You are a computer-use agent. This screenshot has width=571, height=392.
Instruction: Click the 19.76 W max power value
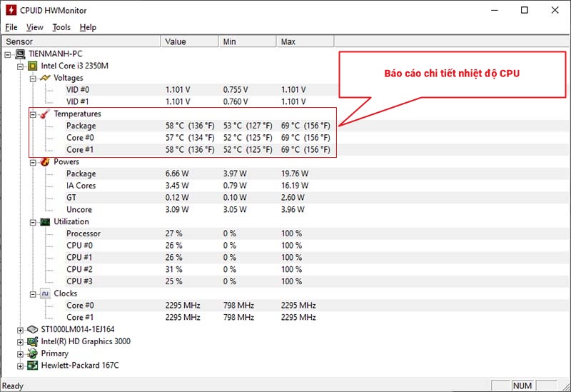tap(295, 174)
